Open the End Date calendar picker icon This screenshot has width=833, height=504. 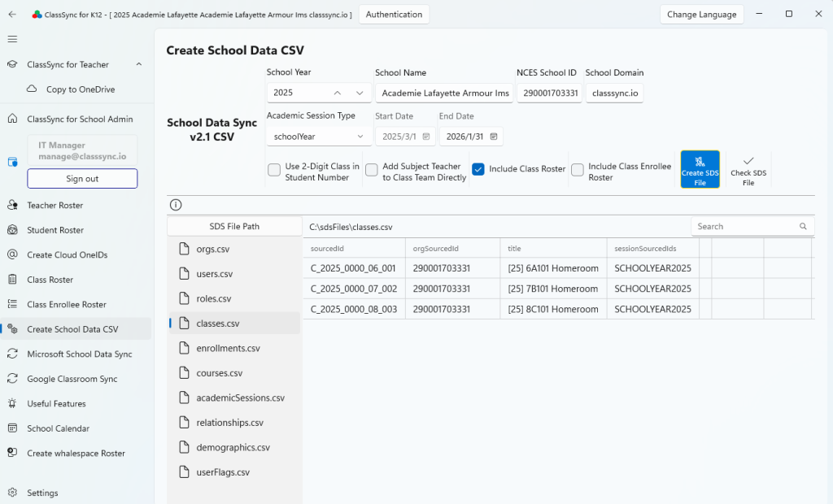pyautogui.click(x=494, y=137)
